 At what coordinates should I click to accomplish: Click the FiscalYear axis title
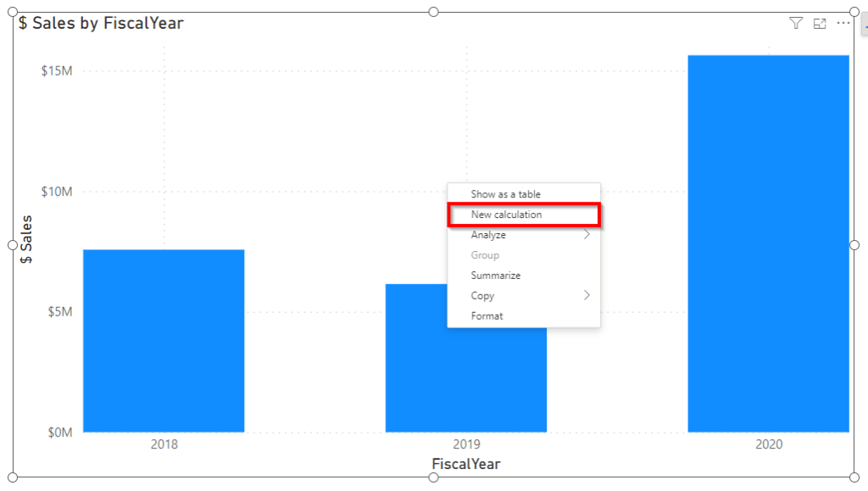tap(465, 464)
